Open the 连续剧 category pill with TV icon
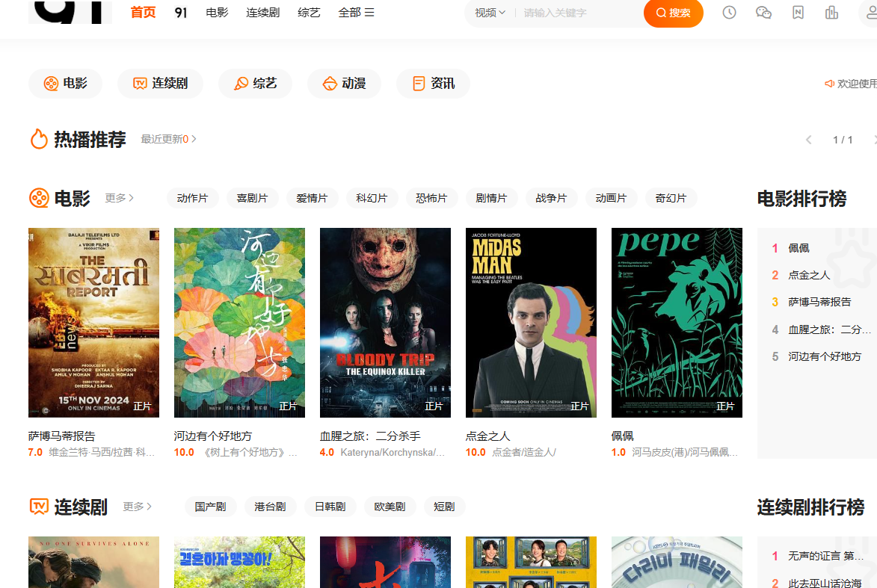This screenshot has width=877, height=588. [160, 84]
